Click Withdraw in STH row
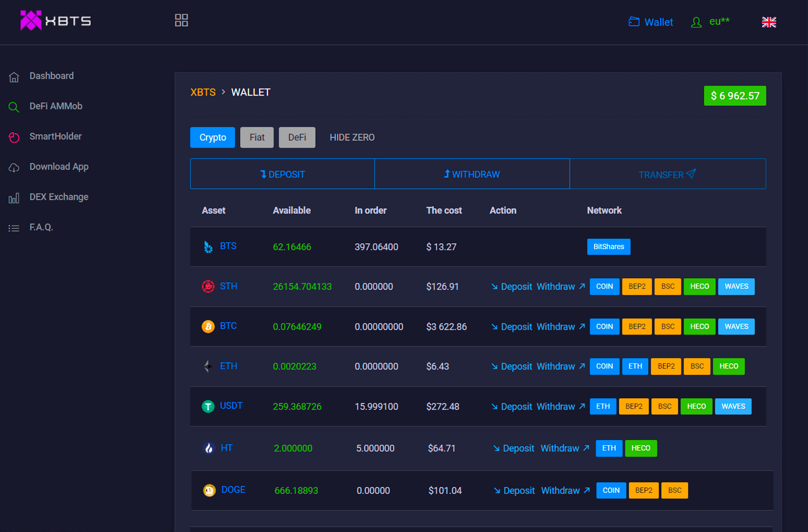The image size is (808, 532). click(x=561, y=287)
